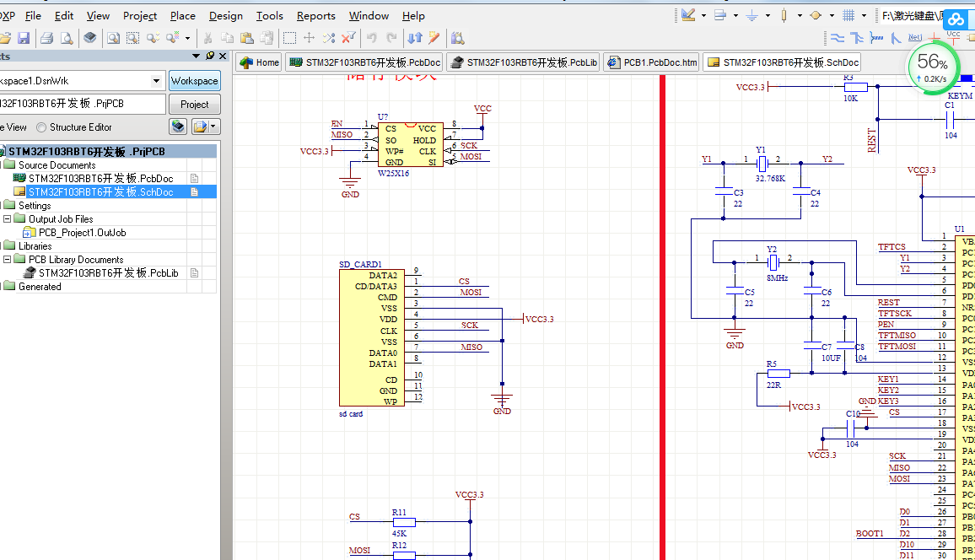
Task: Open the Projects panel header dropdown arrow
Action: pos(197,56)
